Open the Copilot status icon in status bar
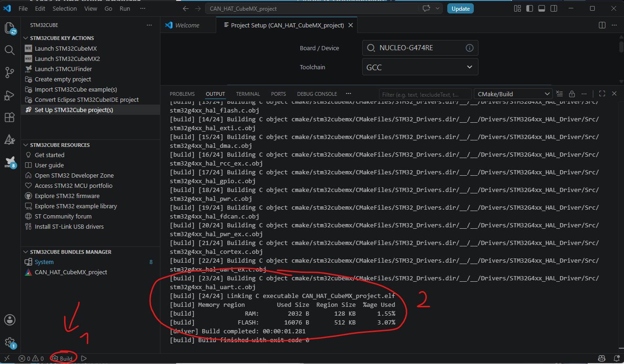 point(602,358)
